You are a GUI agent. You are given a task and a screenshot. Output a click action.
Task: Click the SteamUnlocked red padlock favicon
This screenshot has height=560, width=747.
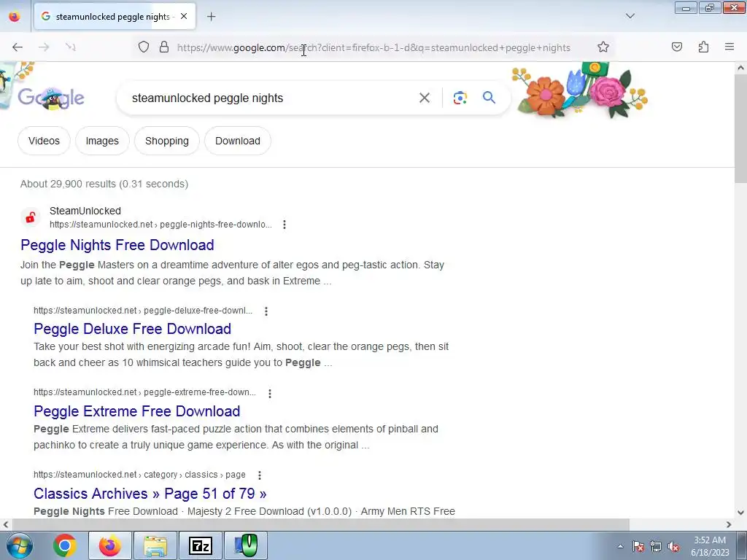31,217
